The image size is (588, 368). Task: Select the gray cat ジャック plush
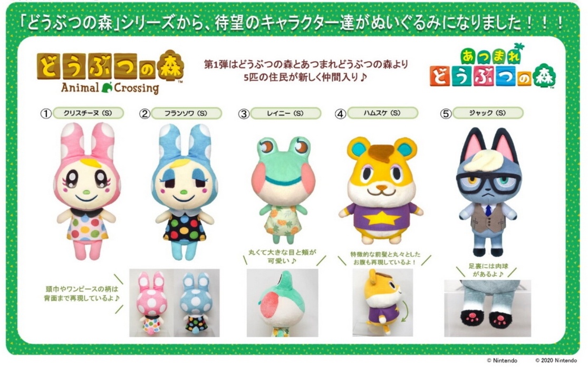pyautogui.click(x=488, y=192)
